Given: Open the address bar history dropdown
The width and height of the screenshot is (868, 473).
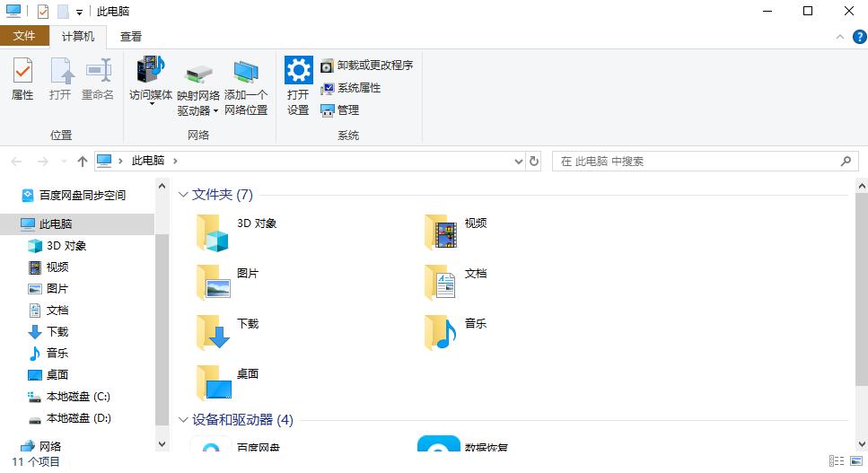Looking at the screenshot, I should point(519,162).
